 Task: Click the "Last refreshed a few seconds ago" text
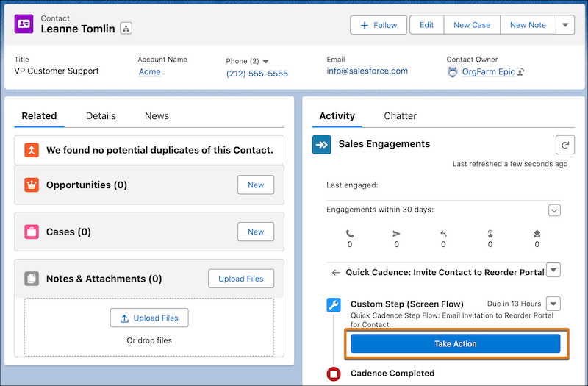point(510,164)
